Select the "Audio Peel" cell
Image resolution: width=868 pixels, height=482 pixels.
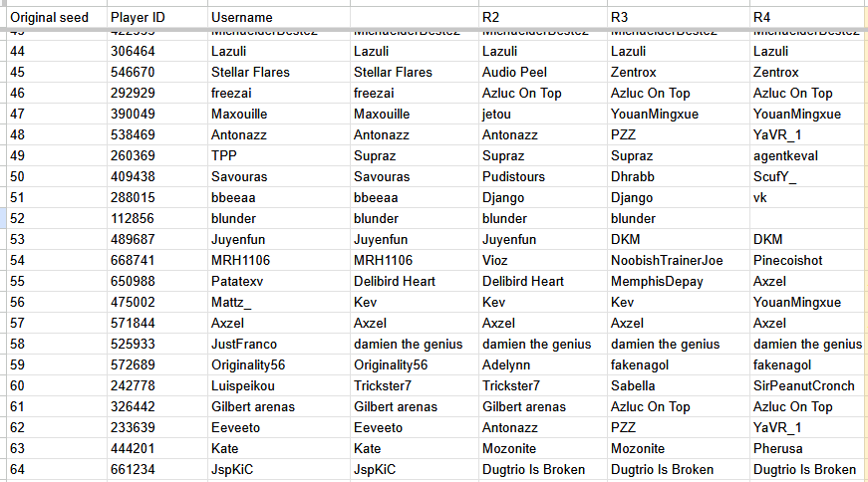coord(514,72)
